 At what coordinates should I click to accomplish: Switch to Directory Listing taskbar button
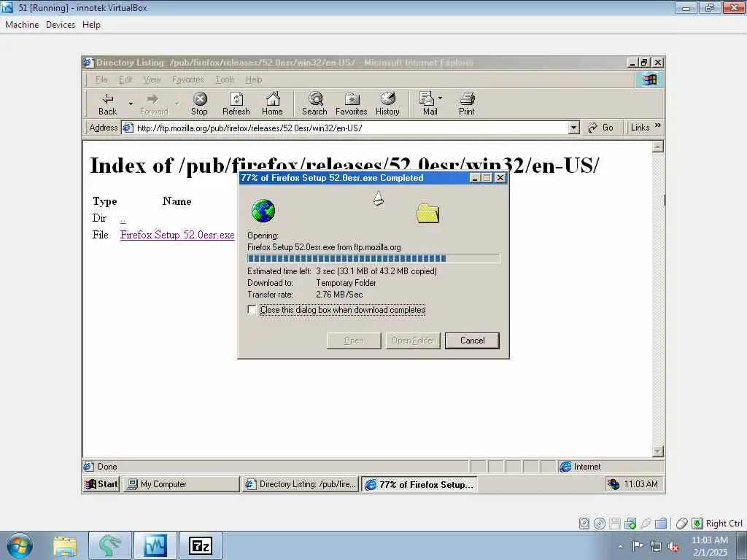[301, 484]
